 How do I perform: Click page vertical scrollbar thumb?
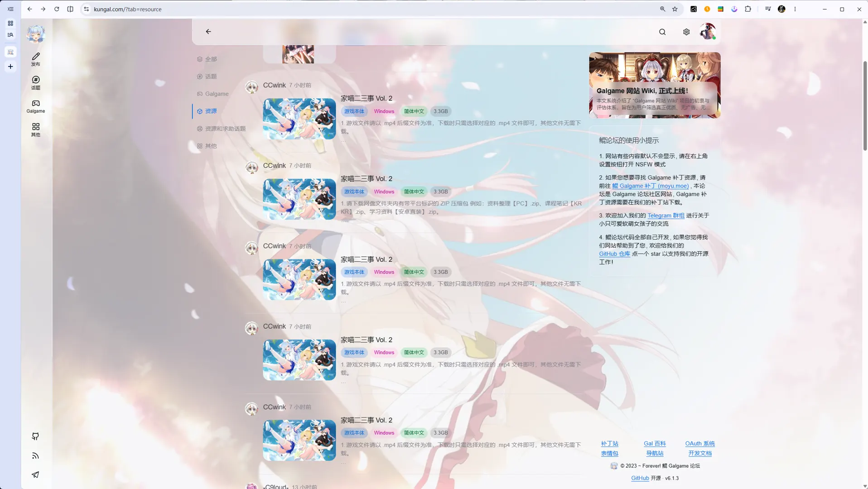point(865,105)
